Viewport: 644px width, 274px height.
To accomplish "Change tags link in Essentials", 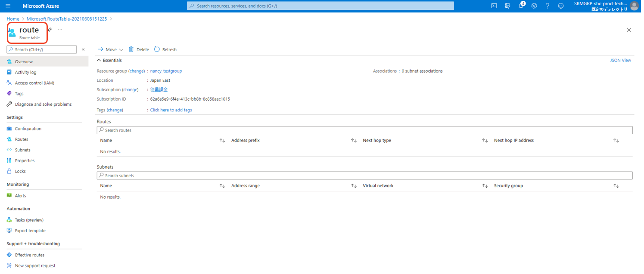I will pyautogui.click(x=115, y=110).
